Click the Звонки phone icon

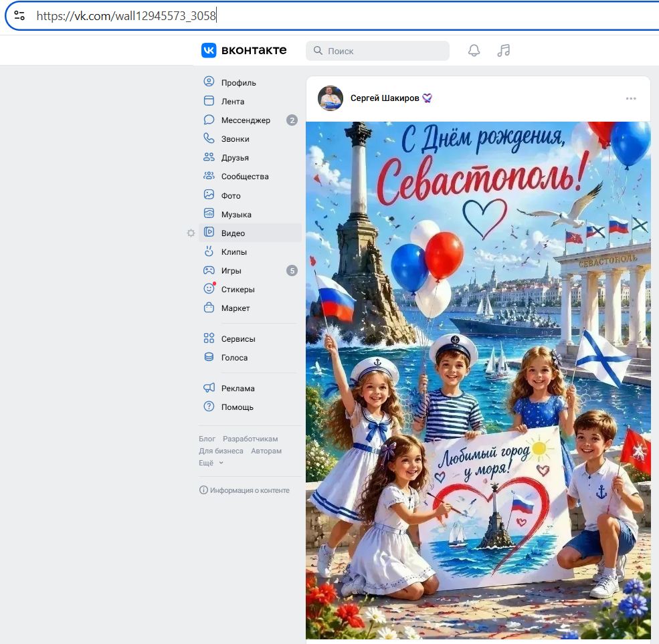click(x=209, y=138)
